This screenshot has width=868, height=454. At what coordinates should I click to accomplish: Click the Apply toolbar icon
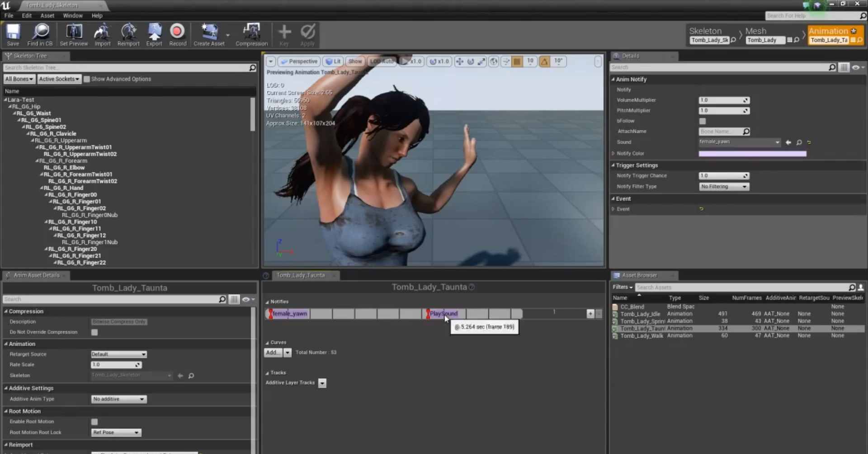coord(307,35)
